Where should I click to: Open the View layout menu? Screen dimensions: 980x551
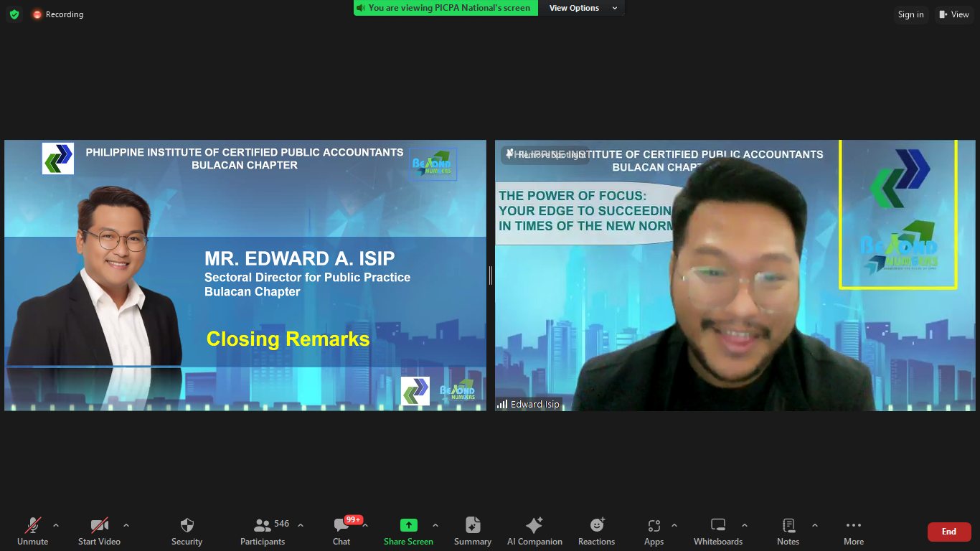pyautogui.click(x=954, y=14)
